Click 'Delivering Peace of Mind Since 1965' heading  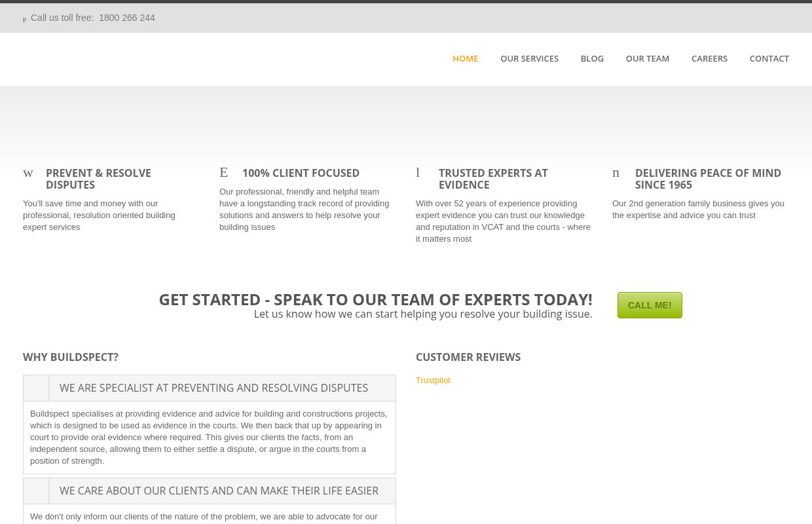point(708,179)
